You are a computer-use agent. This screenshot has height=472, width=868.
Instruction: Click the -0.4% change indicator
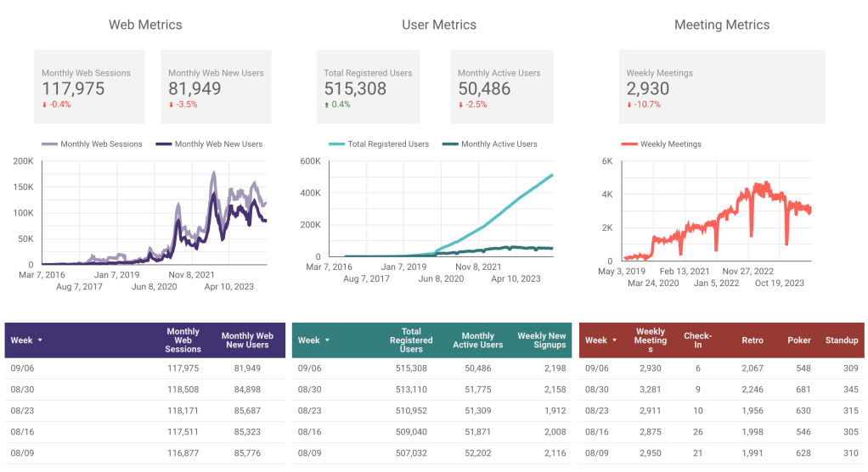56,104
